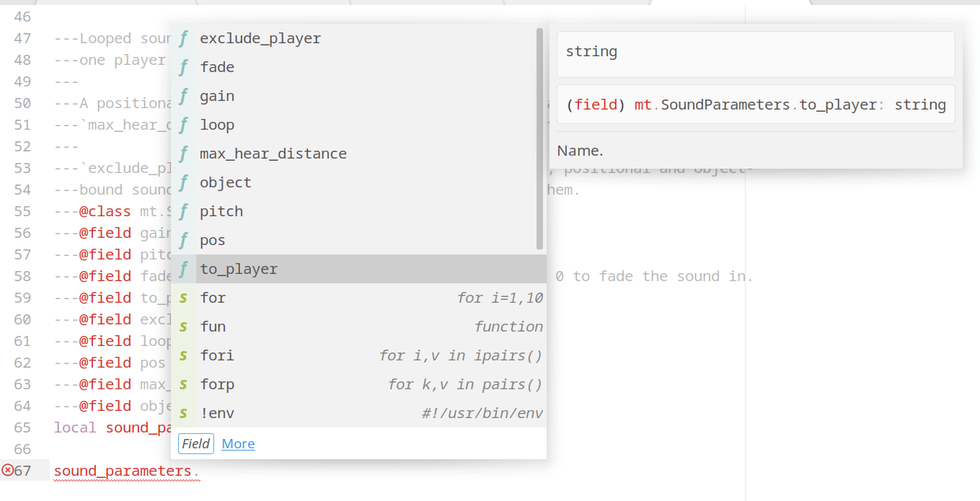Viewport: 980px width, 501px height.
Task: Click the snippet icon beside forp
Action: point(183,384)
